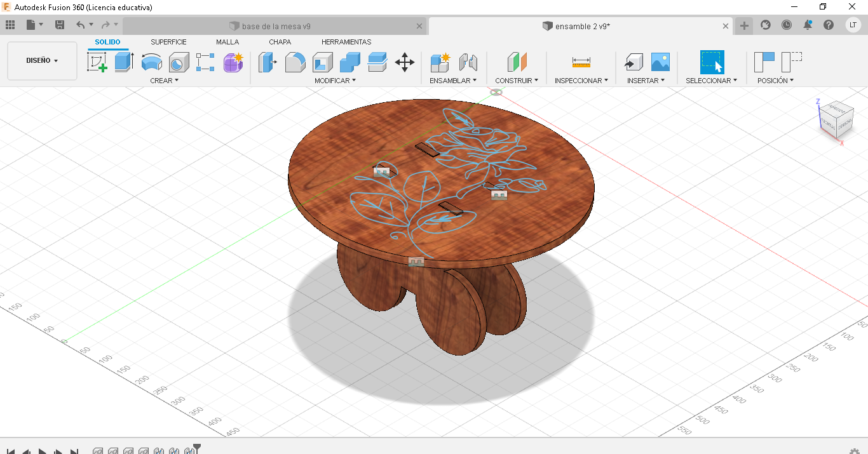Screen dimensions: 868x454
Task: Switch to the SUPERFICIE tab
Action: pos(168,42)
